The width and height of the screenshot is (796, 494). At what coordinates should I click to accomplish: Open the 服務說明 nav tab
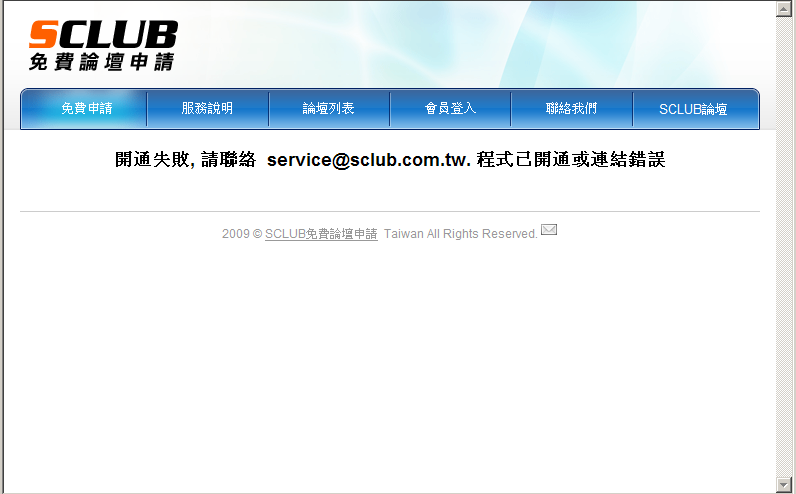tap(207, 108)
